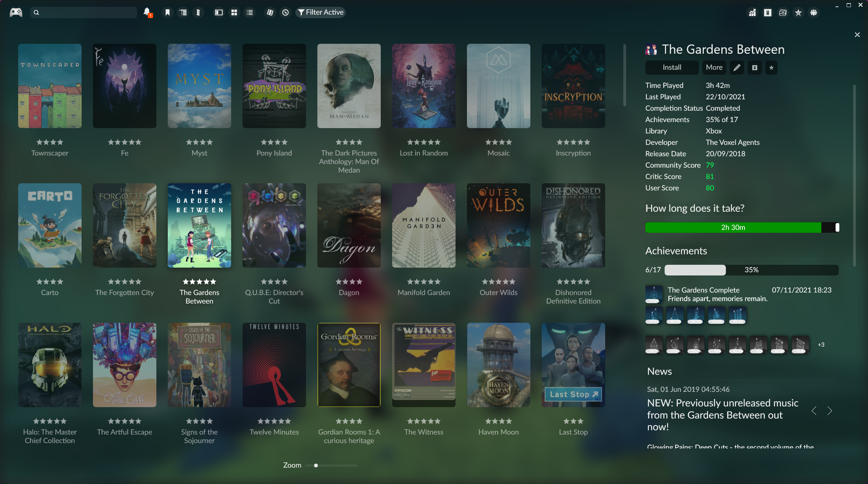Click the pencil edit game icon

[737, 68]
